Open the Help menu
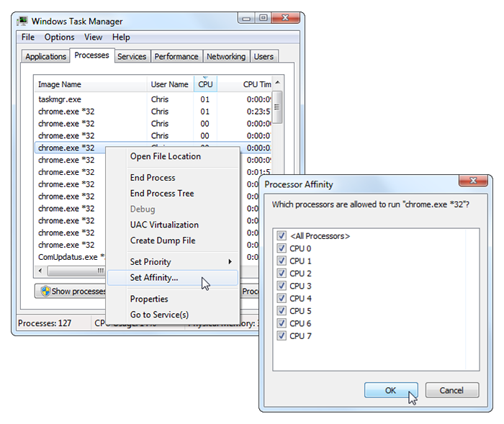This screenshot has height=424, width=504. (x=121, y=37)
